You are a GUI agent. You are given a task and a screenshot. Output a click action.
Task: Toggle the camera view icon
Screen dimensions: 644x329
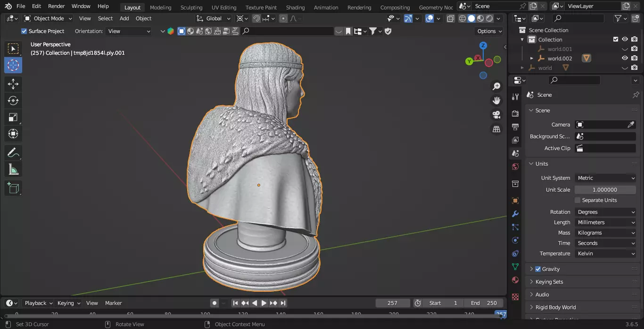496,115
